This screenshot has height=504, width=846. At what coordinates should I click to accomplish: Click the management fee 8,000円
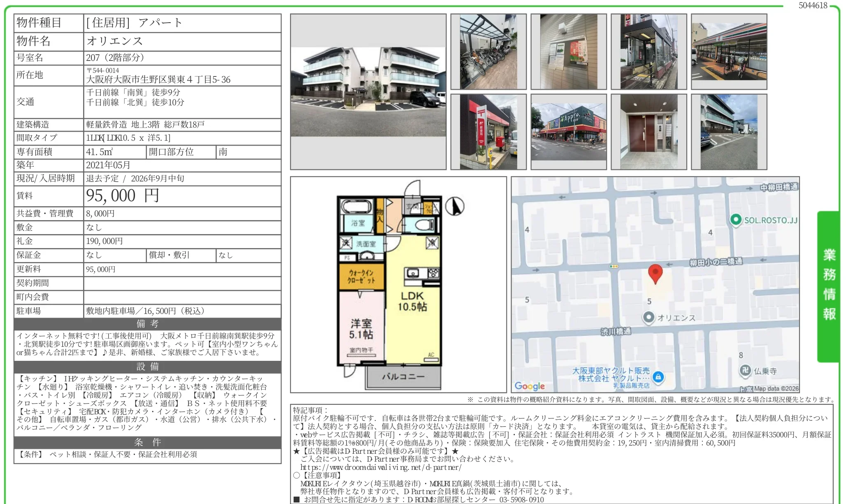click(x=100, y=214)
